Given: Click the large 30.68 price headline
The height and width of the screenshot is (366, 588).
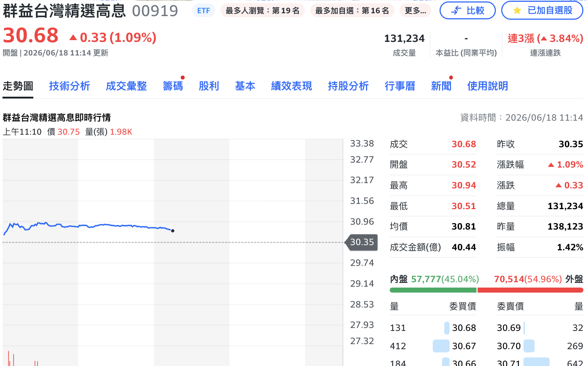Looking at the screenshot, I should [x=30, y=35].
